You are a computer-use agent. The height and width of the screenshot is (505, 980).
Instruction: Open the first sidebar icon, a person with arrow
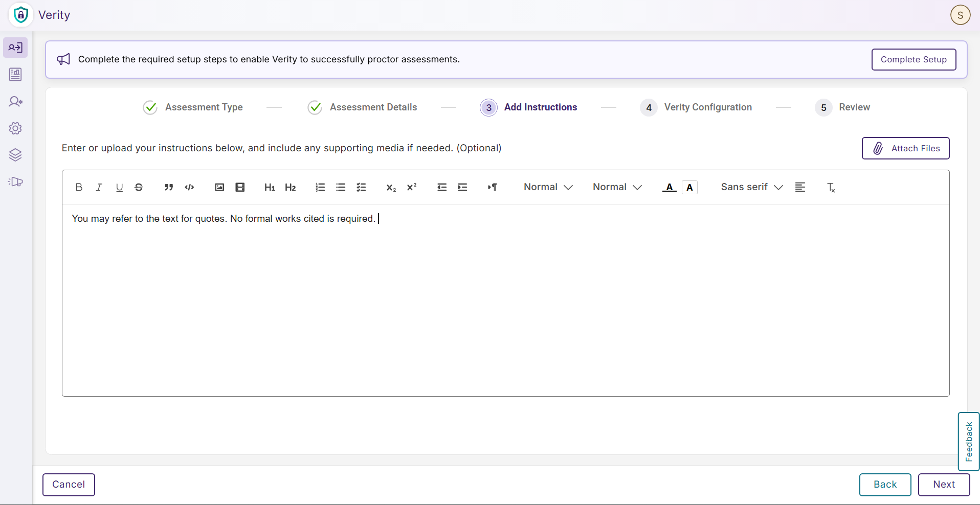(x=15, y=48)
